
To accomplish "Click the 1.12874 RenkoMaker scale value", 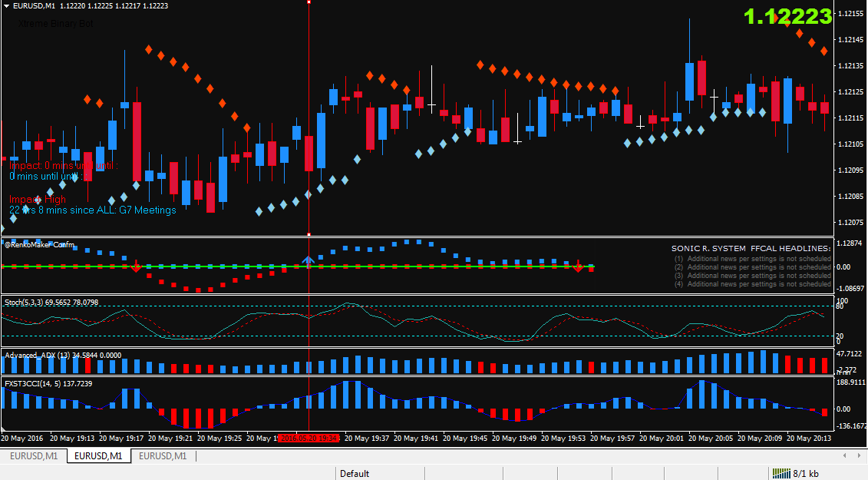I will (x=850, y=243).
